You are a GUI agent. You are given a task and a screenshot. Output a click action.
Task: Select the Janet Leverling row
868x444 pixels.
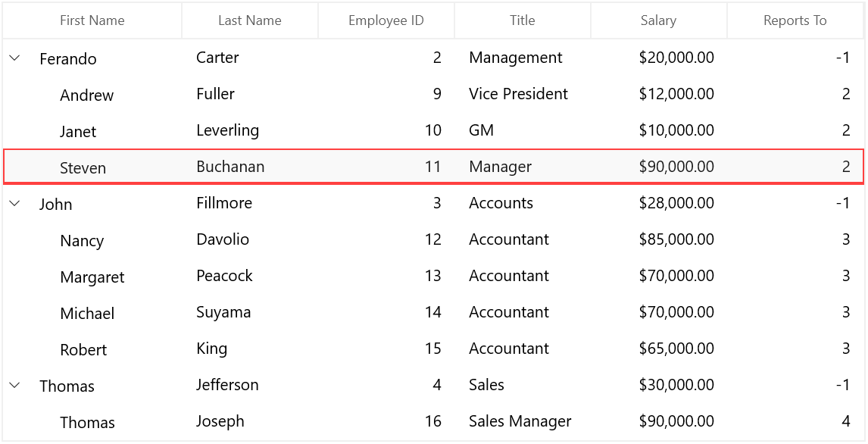433,130
